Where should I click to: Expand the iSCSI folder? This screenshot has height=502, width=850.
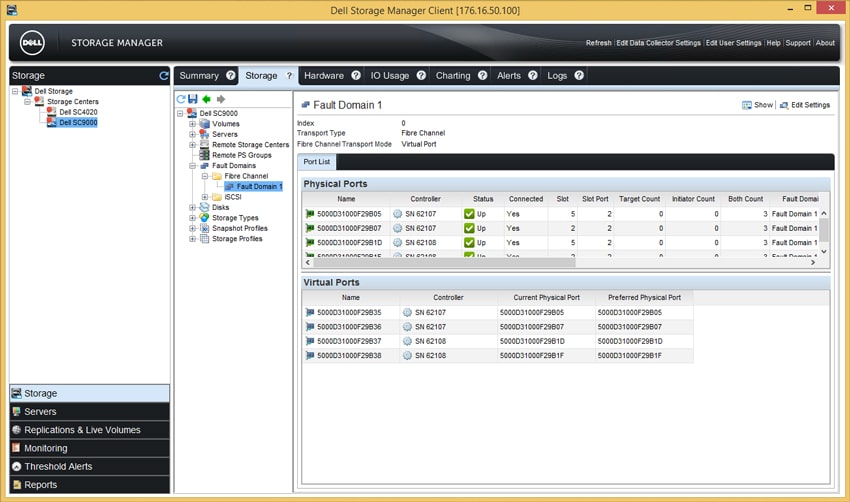coord(205,197)
